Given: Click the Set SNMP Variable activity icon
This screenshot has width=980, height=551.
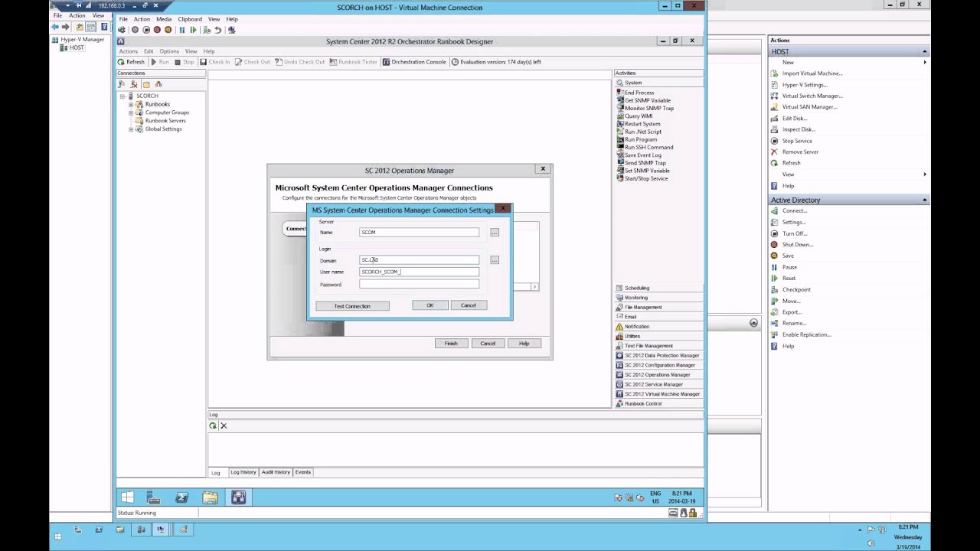Looking at the screenshot, I should (620, 171).
